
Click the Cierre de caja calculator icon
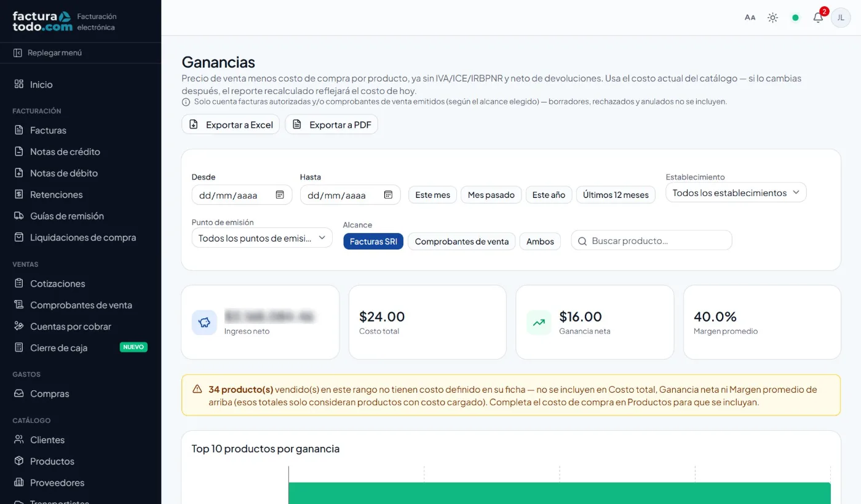tap(19, 348)
